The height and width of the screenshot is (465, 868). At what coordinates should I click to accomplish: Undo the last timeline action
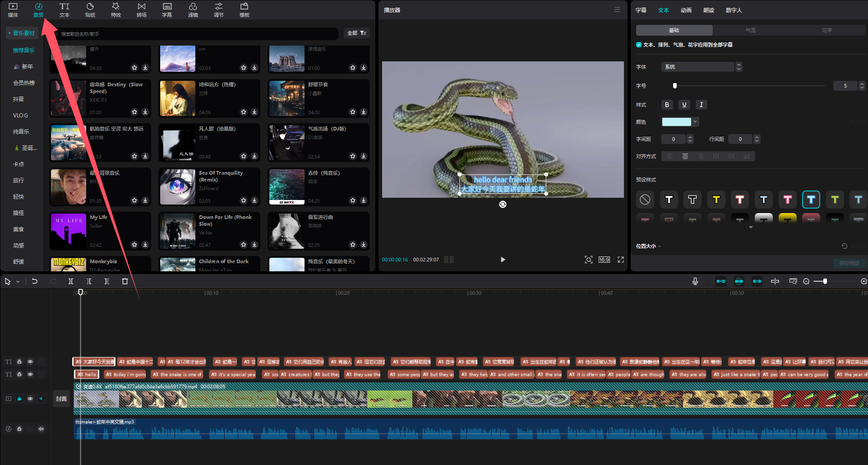click(x=35, y=281)
